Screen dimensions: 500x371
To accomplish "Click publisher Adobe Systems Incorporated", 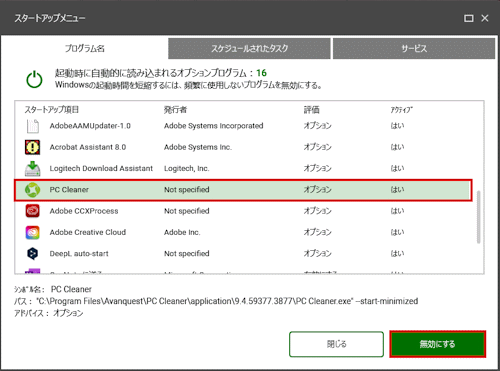I will pos(213,126).
